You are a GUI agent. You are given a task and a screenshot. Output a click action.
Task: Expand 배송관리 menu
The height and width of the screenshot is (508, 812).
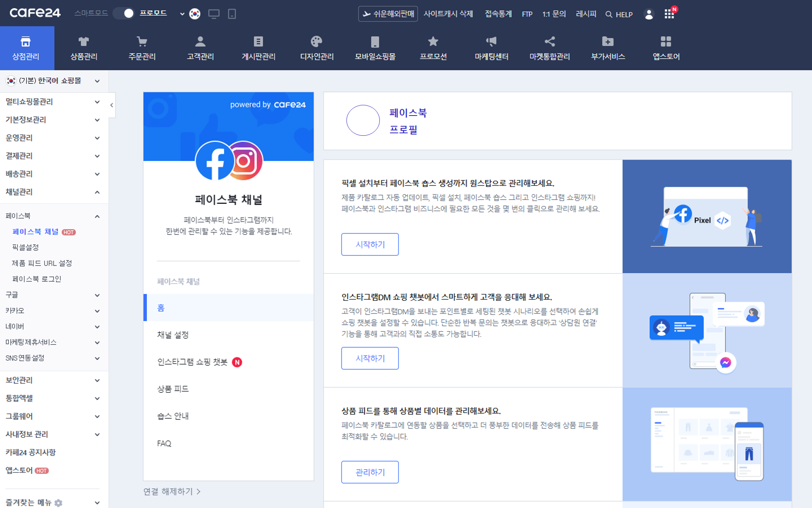click(x=54, y=174)
